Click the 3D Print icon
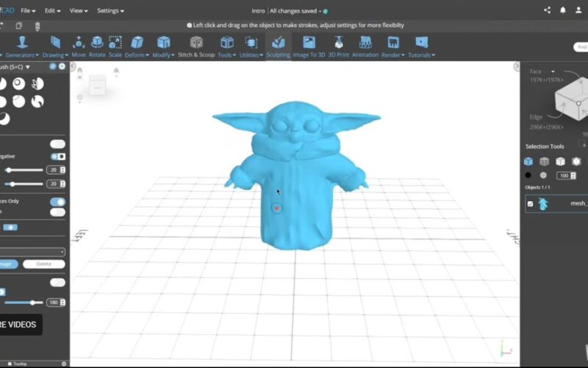 tap(339, 46)
